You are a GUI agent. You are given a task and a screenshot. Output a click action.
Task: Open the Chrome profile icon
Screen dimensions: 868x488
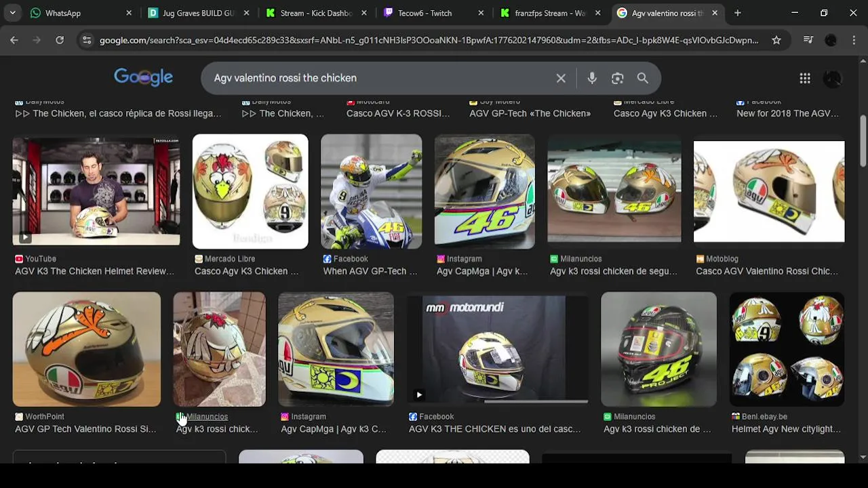click(x=831, y=40)
